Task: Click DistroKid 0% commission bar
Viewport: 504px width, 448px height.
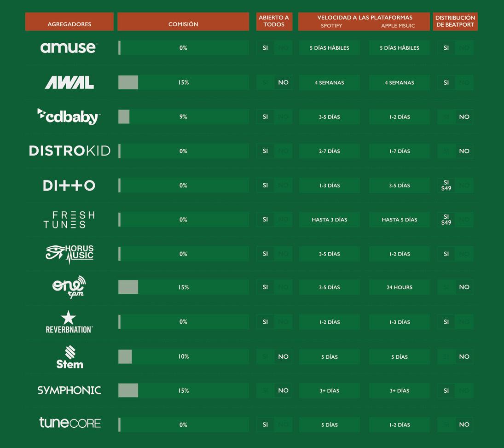Action: [184, 151]
